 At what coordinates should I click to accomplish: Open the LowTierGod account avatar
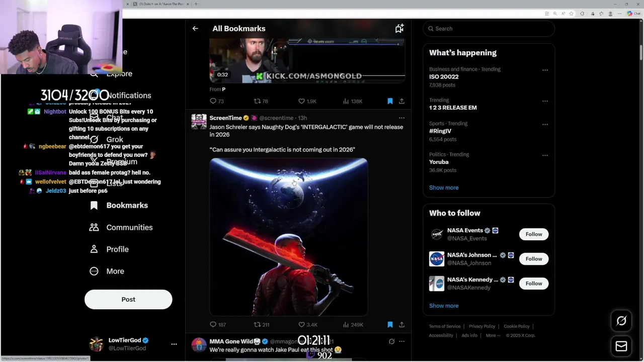tap(96, 344)
